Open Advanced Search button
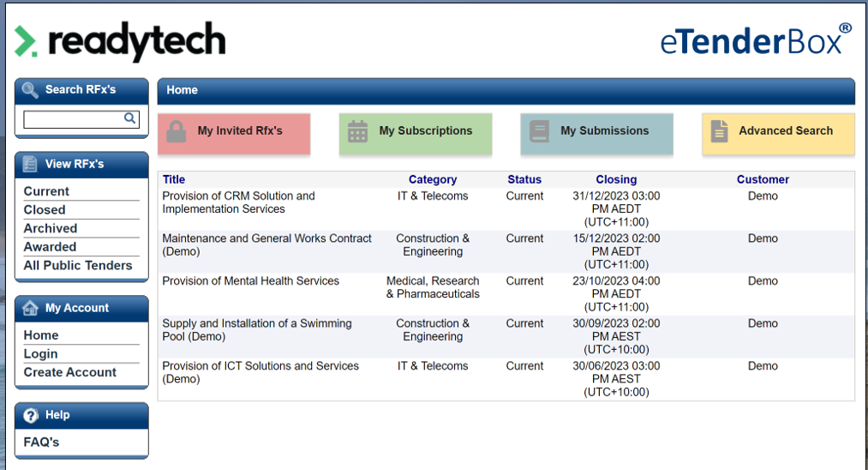This screenshot has height=470, width=868. (x=778, y=134)
